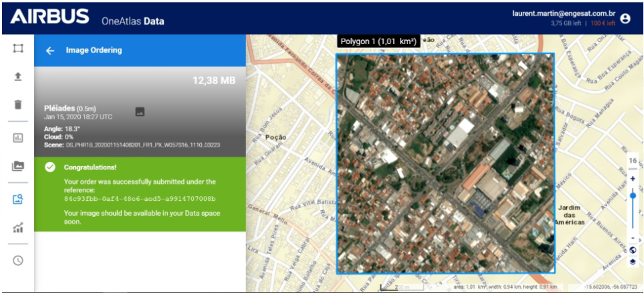Screen dimensions: 644x293
Task: Open the image gallery sidebar icon
Action: coord(18,166)
